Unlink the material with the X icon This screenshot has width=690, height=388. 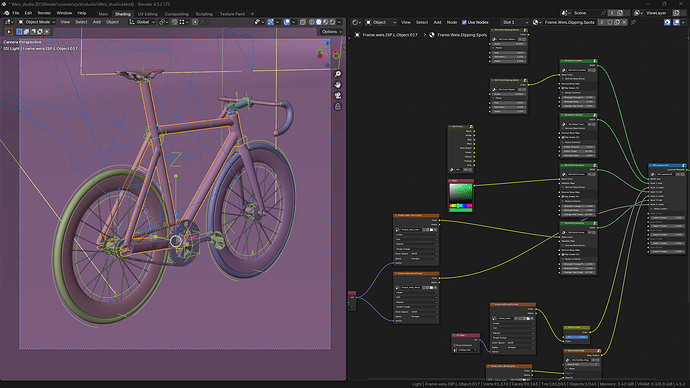(624, 22)
